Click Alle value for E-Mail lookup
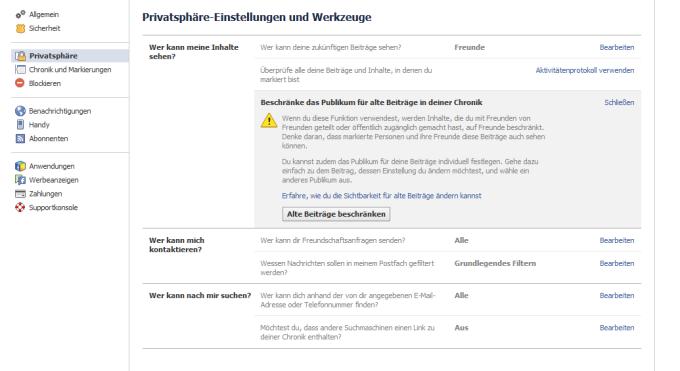 point(461,295)
